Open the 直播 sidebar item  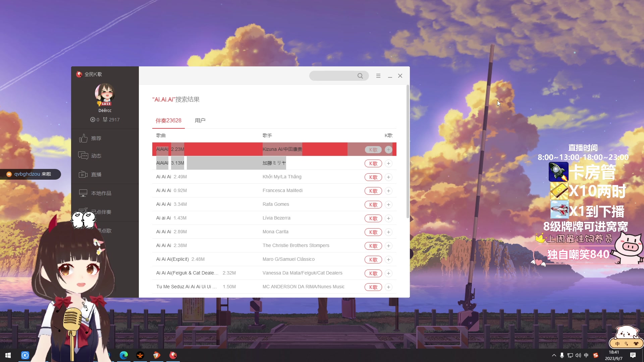[x=90, y=174]
